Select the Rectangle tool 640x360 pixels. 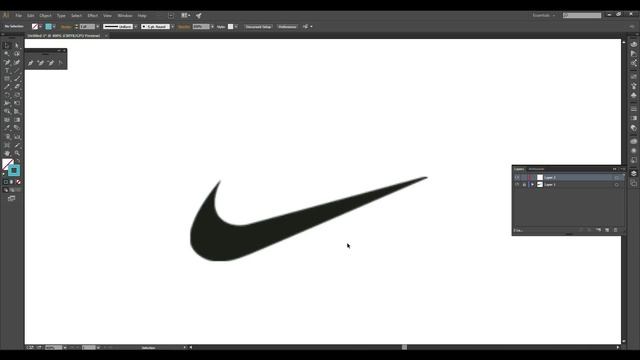(7, 78)
